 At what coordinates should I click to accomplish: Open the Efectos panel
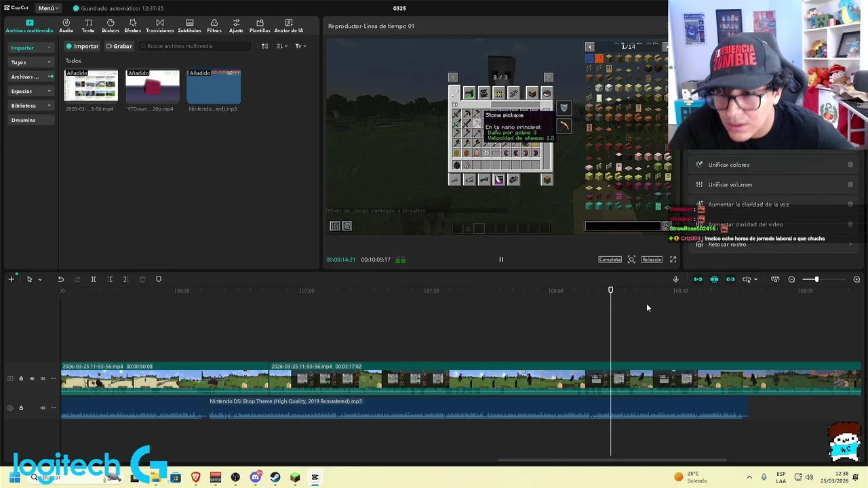(133, 26)
